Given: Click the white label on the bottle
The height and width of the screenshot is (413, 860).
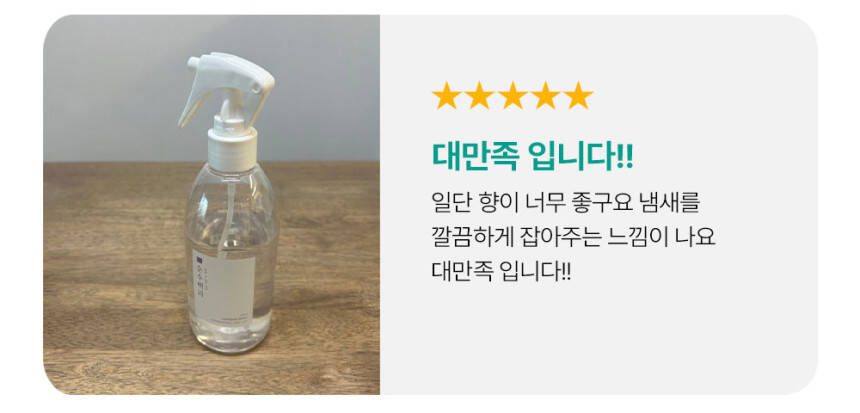Looking at the screenshot, I should click(223, 288).
